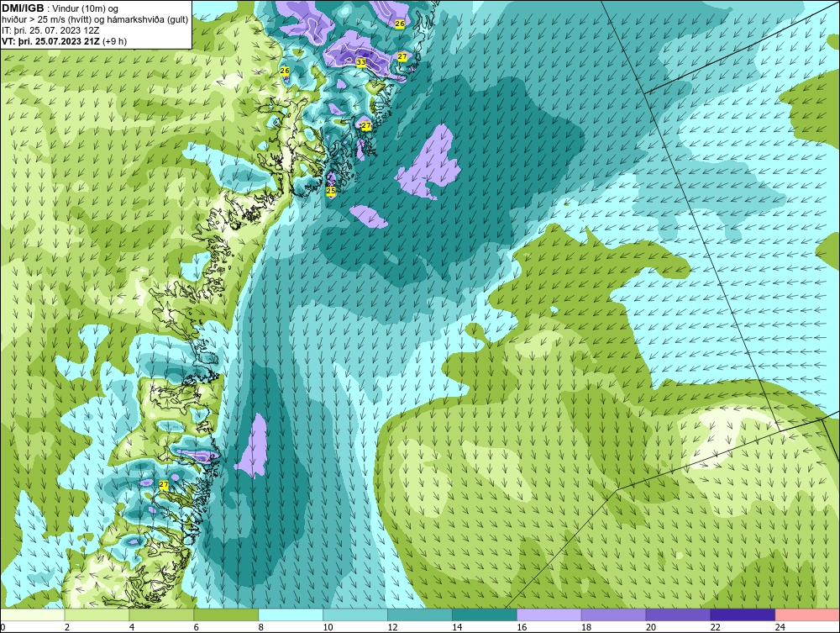Click the 'Vindur (10m) og' header text
The width and height of the screenshot is (840, 633).
tap(87, 8)
